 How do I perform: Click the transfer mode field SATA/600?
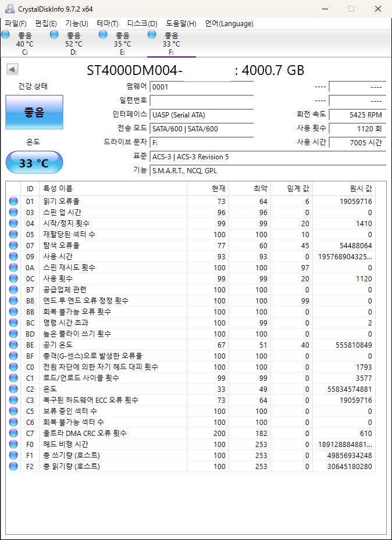202,129
